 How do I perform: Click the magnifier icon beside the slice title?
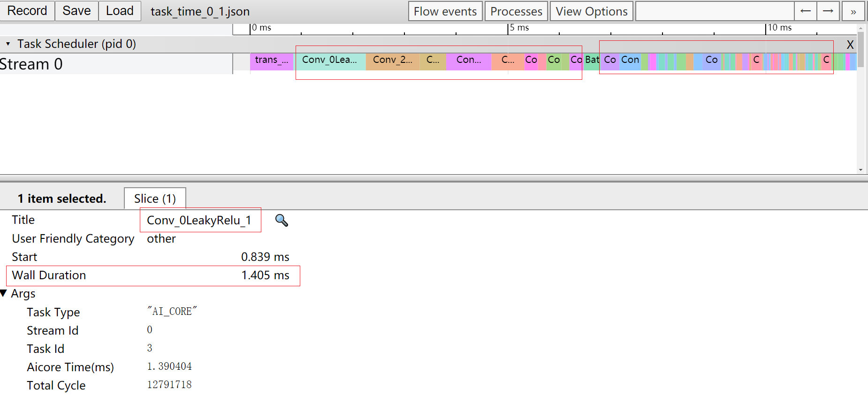(282, 220)
